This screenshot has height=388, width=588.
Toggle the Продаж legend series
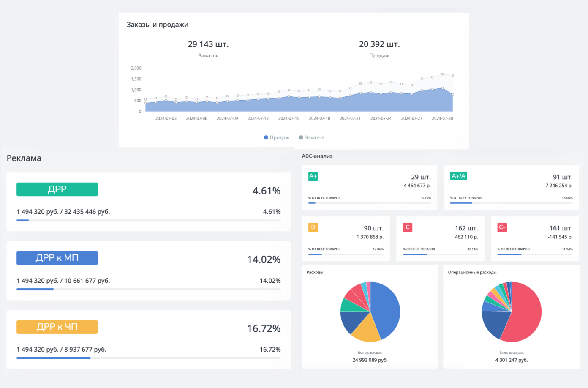[276, 137]
